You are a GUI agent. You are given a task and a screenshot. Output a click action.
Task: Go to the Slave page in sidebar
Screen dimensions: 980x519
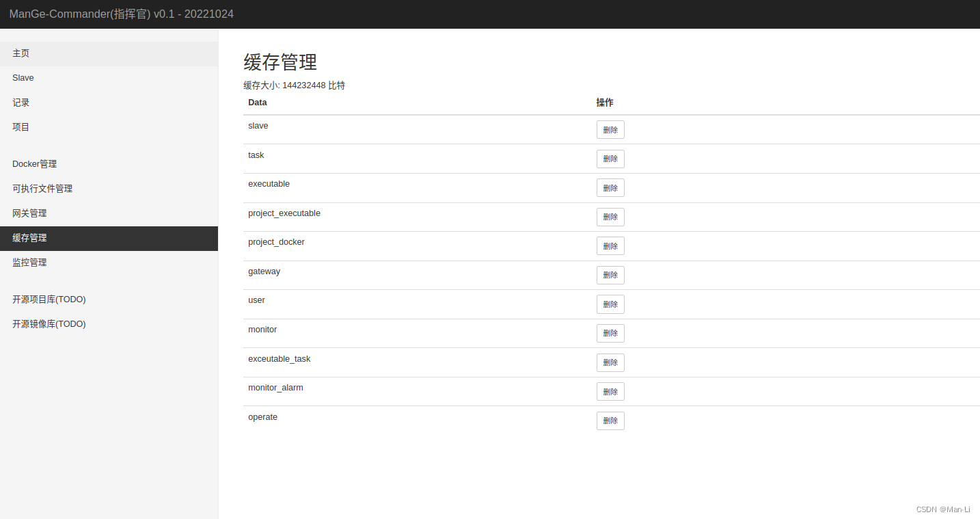pos(109,78)
